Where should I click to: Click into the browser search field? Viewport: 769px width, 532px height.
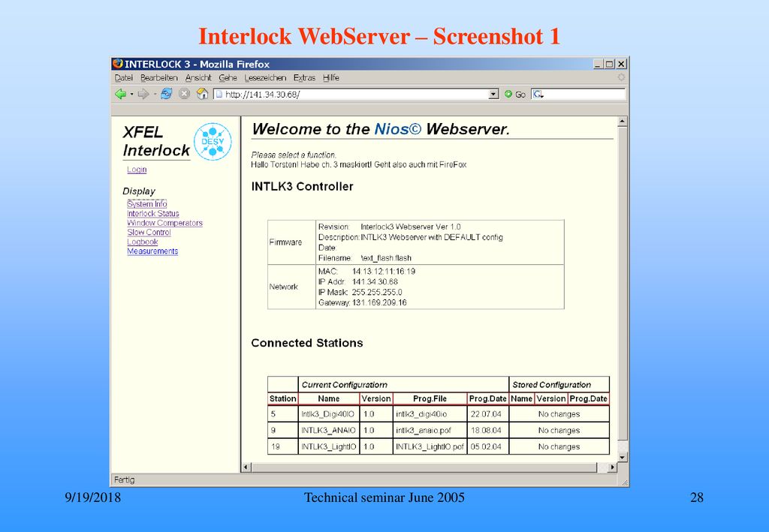[x=584, y=94]
